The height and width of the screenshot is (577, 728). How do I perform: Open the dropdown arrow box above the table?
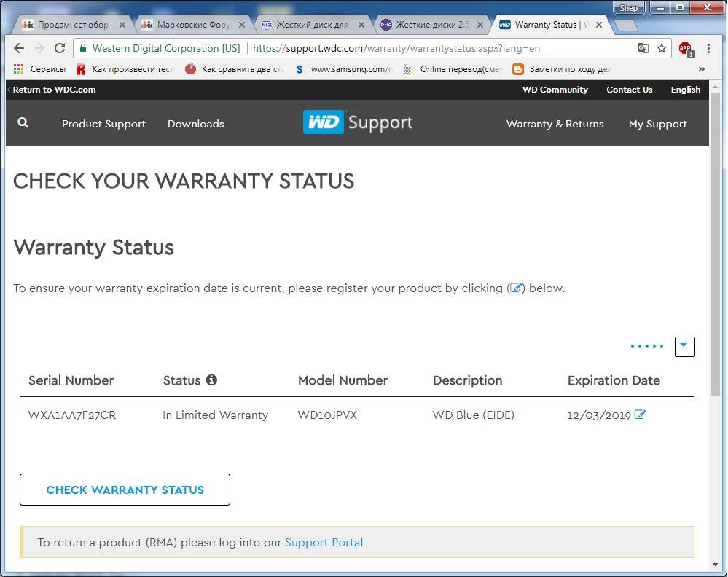[684, 346]
